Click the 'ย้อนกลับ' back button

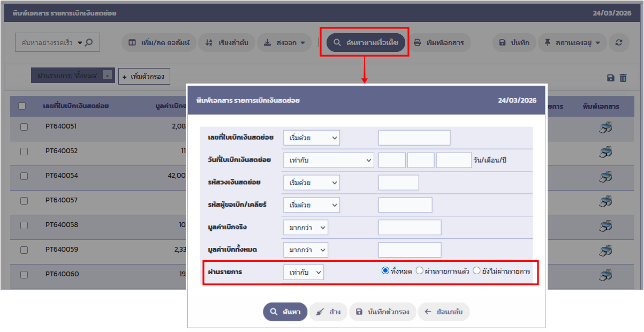click(x=444, y=312)
